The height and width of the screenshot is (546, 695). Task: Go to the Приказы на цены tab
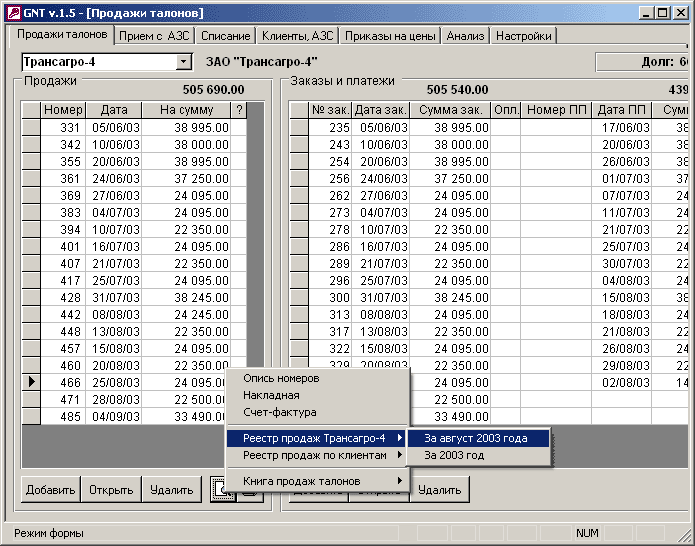[390, 36]
